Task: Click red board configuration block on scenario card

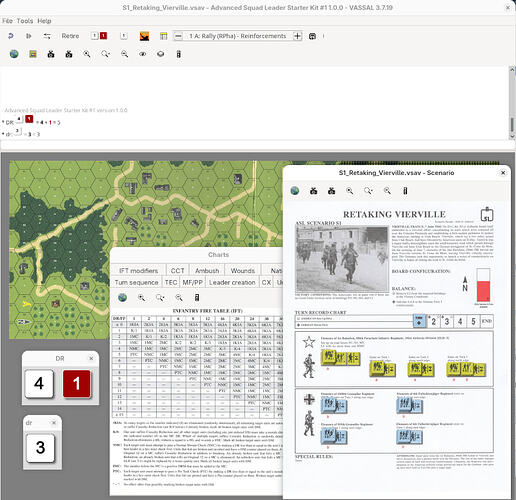Action: [483, 291]
